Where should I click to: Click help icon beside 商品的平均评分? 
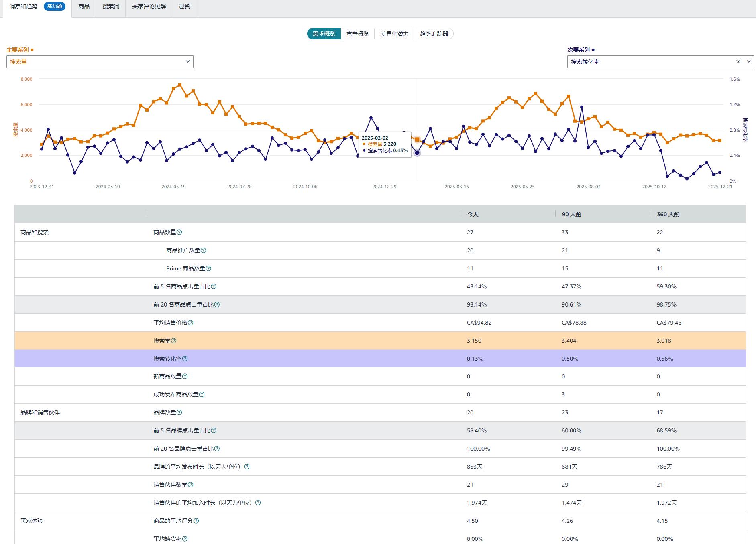[196, 521]
